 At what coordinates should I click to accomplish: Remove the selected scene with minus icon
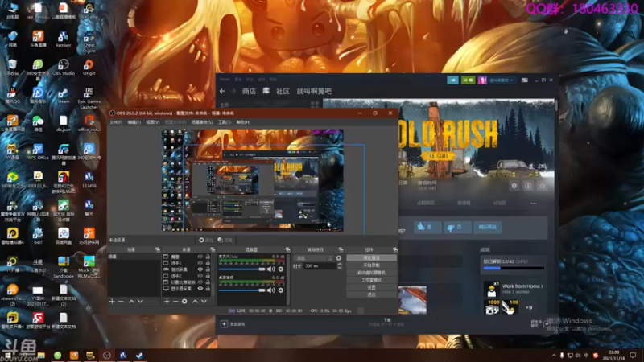121,301
